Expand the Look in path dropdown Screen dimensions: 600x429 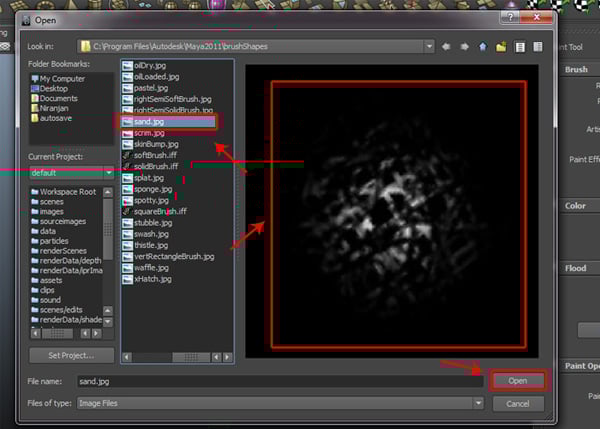tap(428, 46)
